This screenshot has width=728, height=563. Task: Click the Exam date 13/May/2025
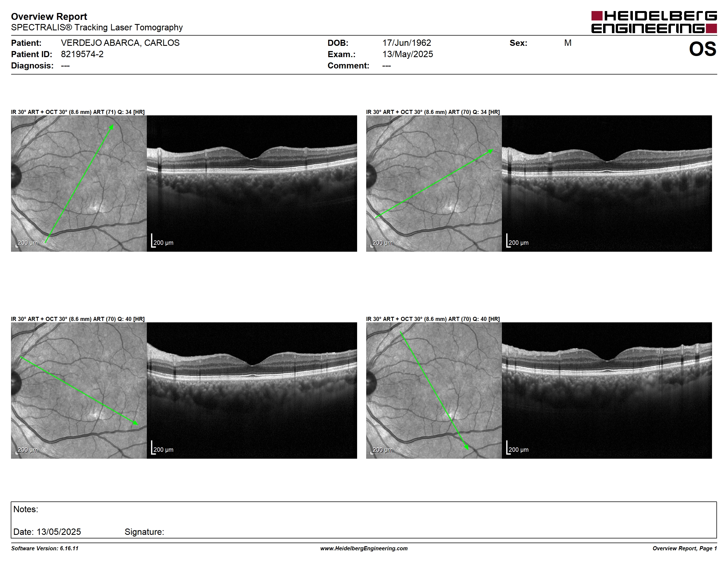408,54
